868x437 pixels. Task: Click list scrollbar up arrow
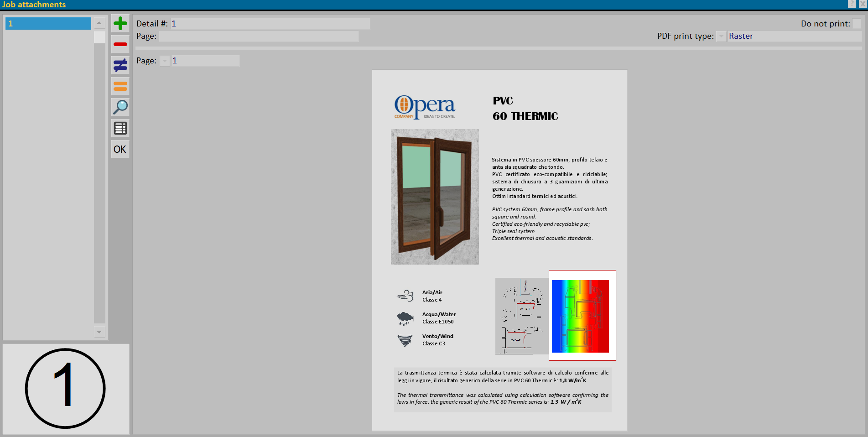tap(99, 23)
